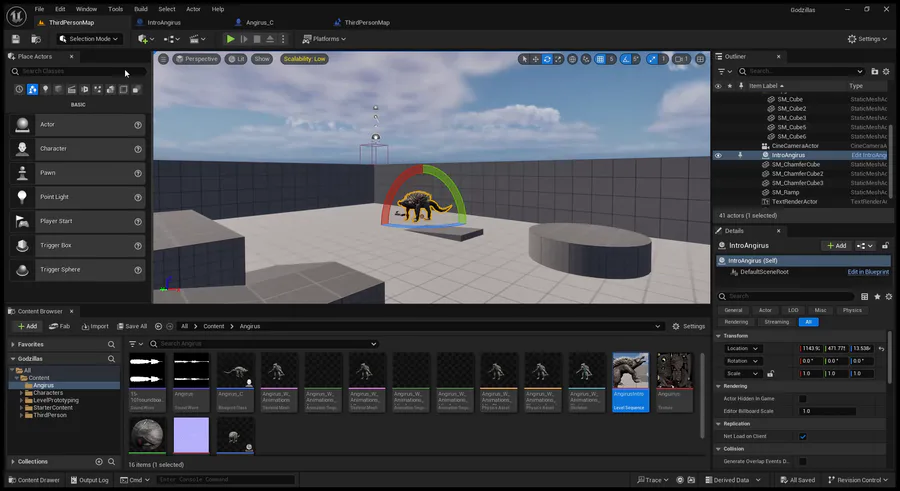Image resolution: width=900 pixels, height=491 pixels.
Task: Check Generate Overlap Events option
Action: [803, 461]
